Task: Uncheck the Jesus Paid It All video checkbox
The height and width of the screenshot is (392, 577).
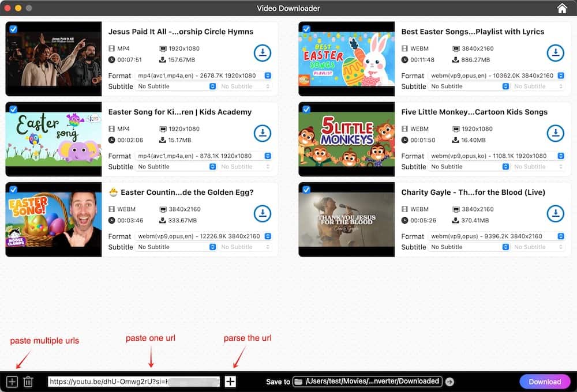Action: pyautogui.click(x=13, y=29)
